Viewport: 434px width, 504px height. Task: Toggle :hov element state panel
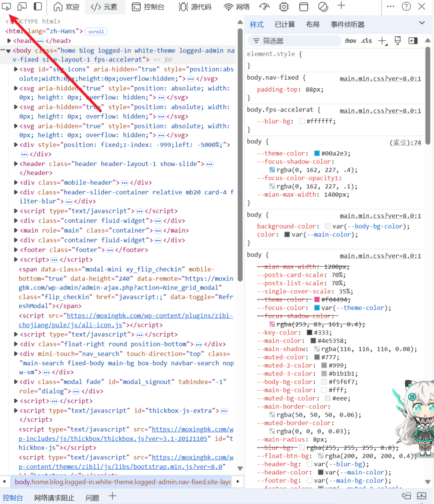click(350, 41)
